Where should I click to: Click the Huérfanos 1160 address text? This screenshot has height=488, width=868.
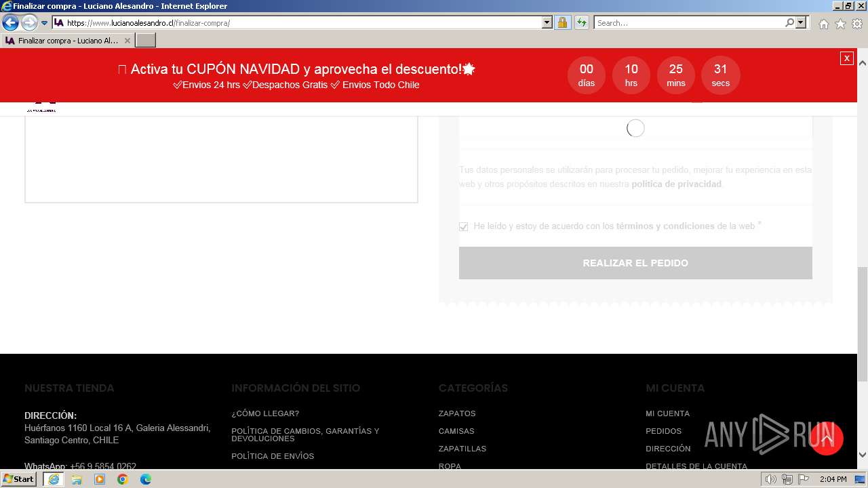(x=117, y=434)
